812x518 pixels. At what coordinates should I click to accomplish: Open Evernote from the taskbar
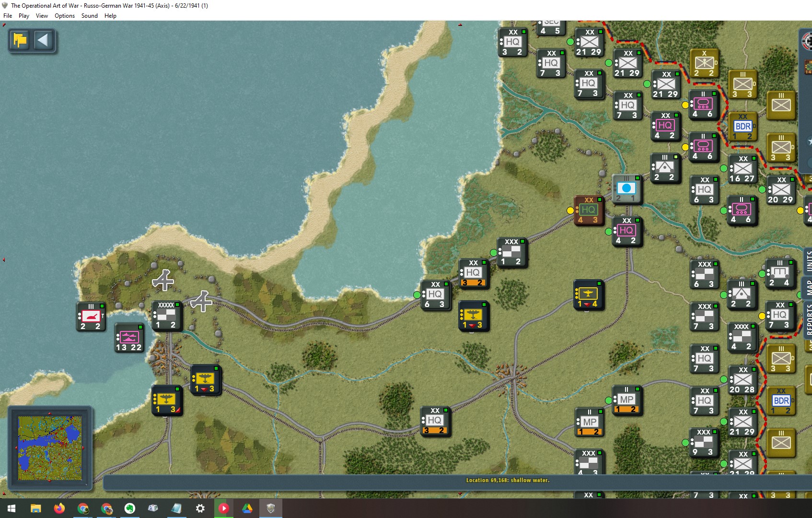pos(129,508)
